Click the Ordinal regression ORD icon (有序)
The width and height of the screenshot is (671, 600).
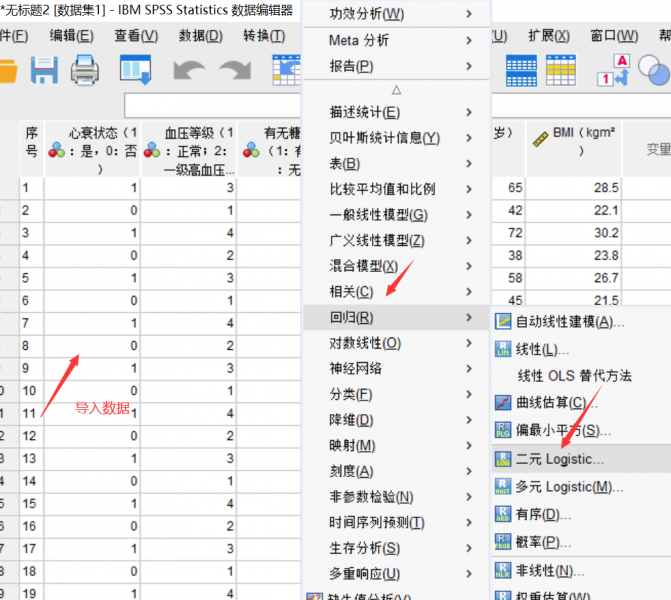[503, 514]
